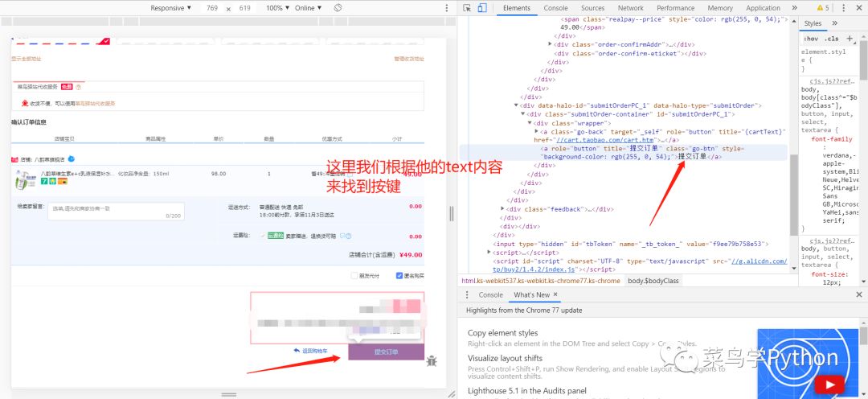Toggle the .cls class editor button
The image size is (868, 399).
pos(832,39)
